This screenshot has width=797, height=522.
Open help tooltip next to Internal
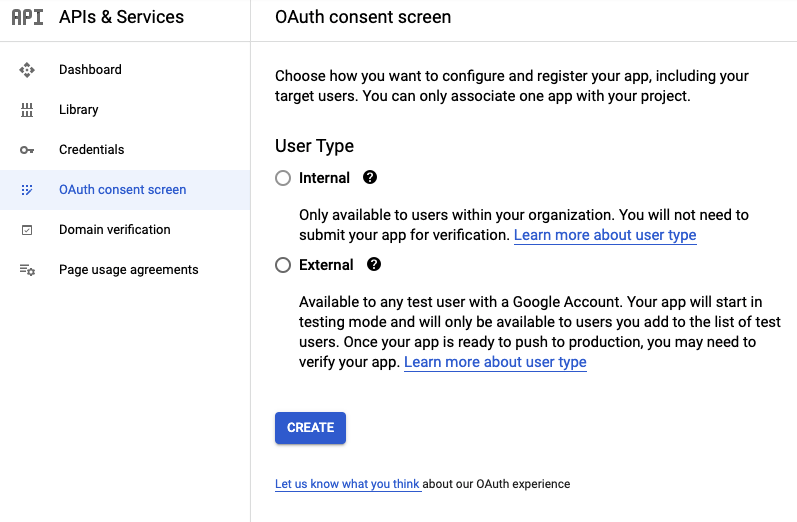[x=370, y=177]
